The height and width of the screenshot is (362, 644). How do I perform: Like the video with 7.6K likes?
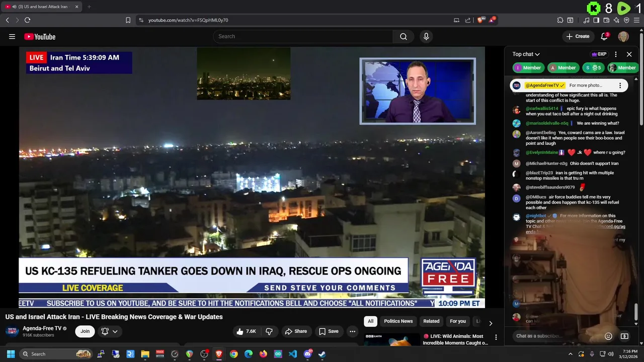246,331
